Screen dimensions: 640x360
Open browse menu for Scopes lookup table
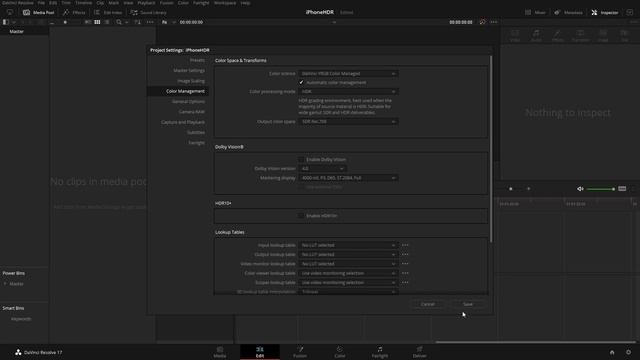pos(405,282)
